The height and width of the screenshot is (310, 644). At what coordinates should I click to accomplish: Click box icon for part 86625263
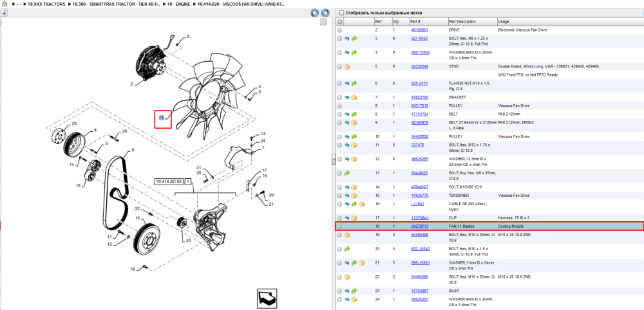tap(354, 299)
